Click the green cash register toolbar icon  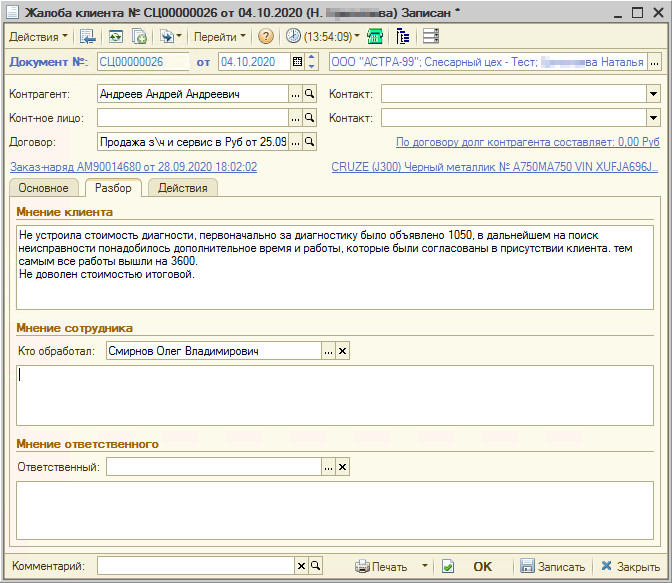point(375,36)
